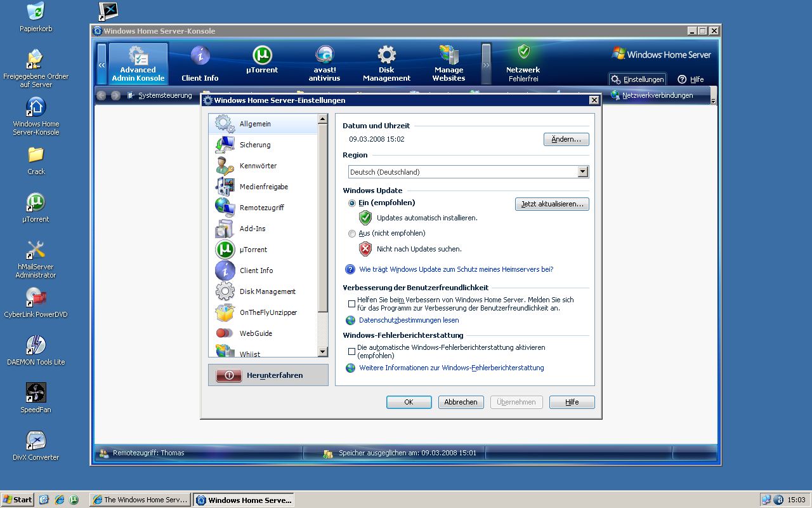
Task: Select Client Info in settings sidebar
Action: click(263, 271)
